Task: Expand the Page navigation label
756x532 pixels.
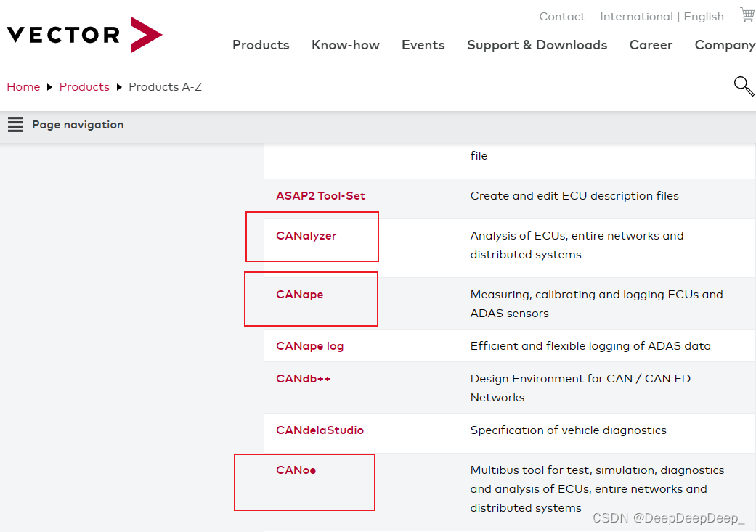Action: 78,125
